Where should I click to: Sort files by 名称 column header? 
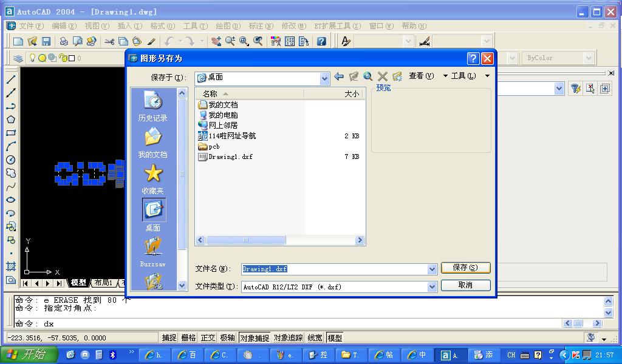[250, 94]
